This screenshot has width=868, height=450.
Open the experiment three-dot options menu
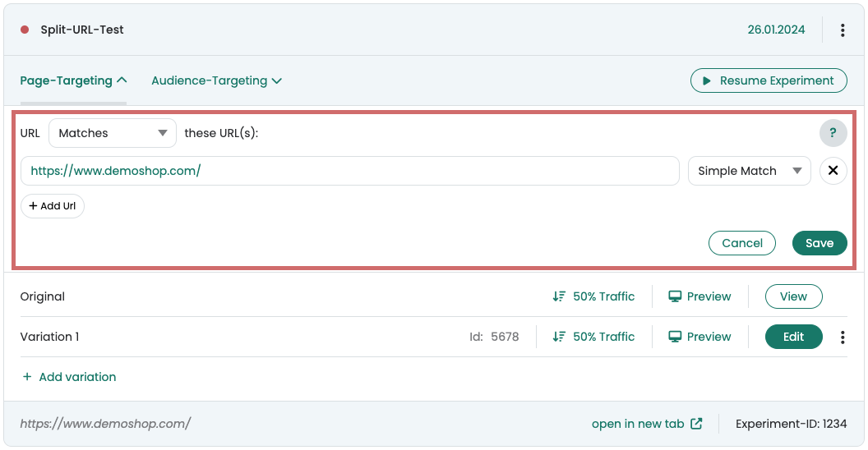843,30
